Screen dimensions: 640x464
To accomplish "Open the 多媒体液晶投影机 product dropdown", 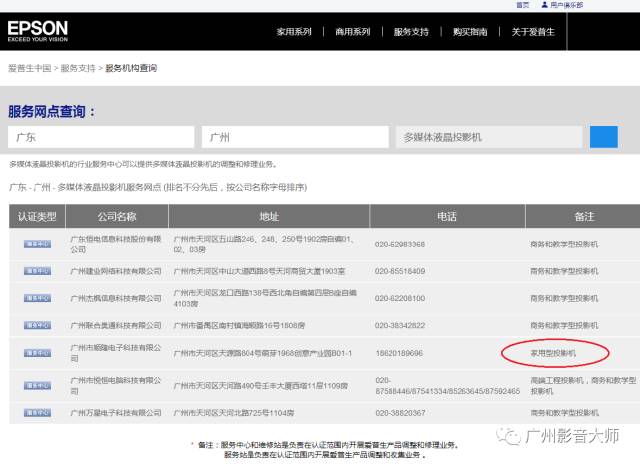I will [x=489, y=137].
